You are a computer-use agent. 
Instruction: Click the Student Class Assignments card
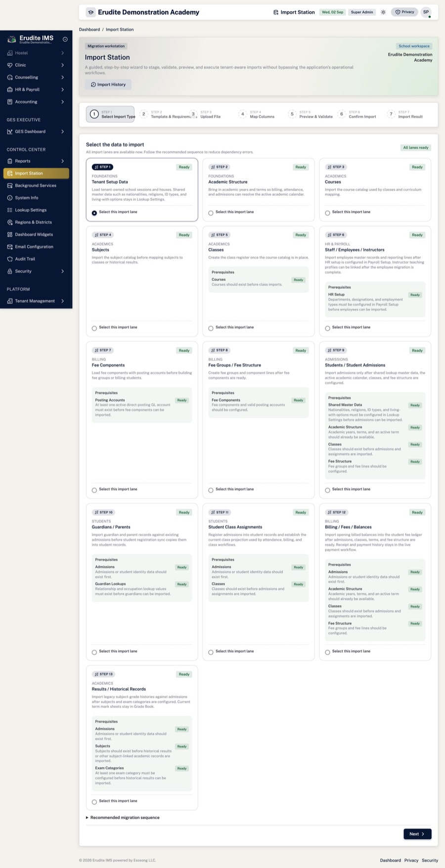click(259, 582)
